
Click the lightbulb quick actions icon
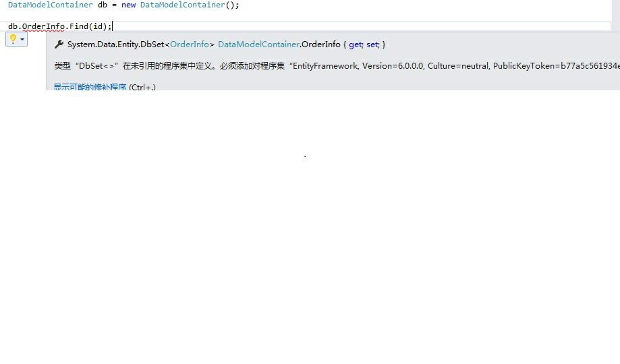[13, 39]
